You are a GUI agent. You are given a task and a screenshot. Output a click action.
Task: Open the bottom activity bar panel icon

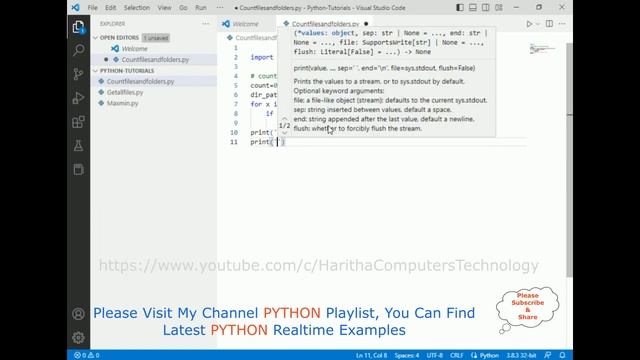click(x=78, y=169)
